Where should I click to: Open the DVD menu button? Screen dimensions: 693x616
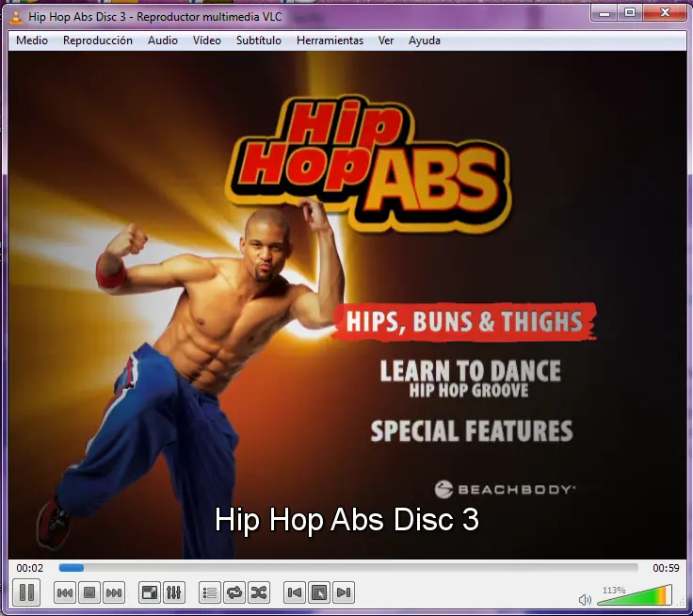point(319,592)
